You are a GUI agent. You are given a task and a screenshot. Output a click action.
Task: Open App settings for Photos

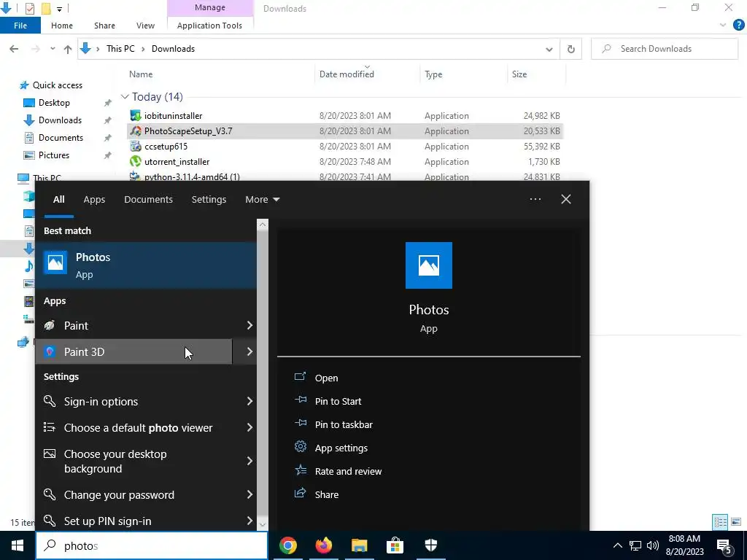click(341, 448)
